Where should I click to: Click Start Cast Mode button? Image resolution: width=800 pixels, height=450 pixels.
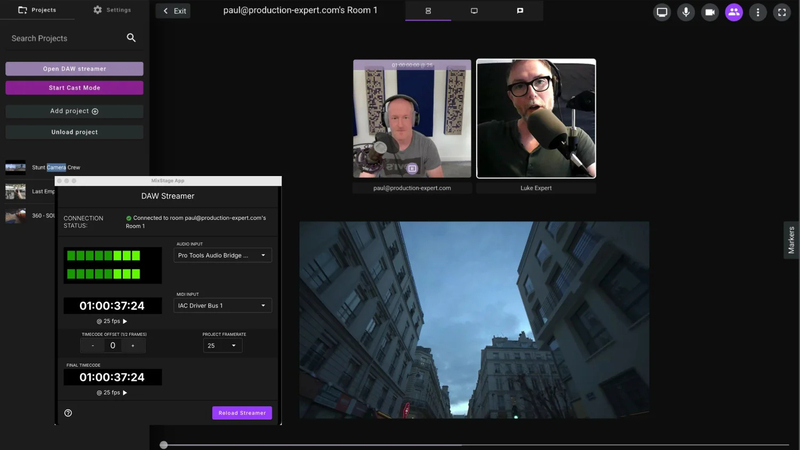point(74,88)
